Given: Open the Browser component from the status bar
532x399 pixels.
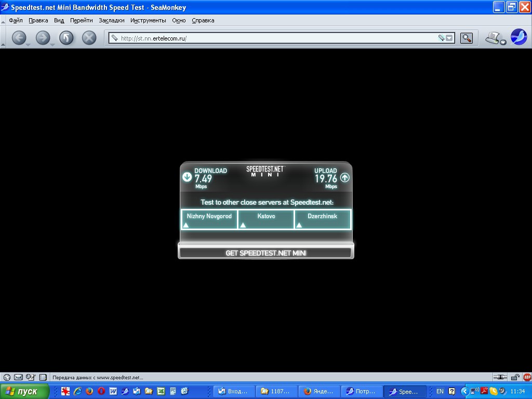Looking at the screenshot, I should pos(7,377).
